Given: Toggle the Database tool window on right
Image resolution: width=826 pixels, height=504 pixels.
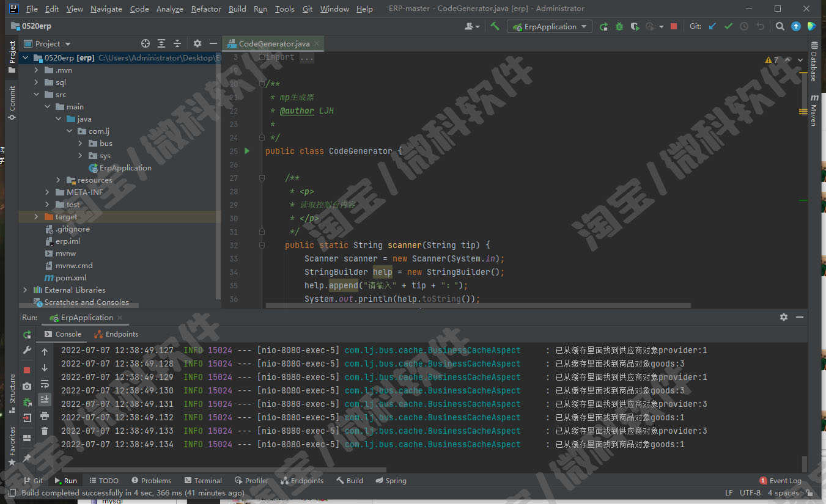Looking at the screenshot, I should (814, 62).
